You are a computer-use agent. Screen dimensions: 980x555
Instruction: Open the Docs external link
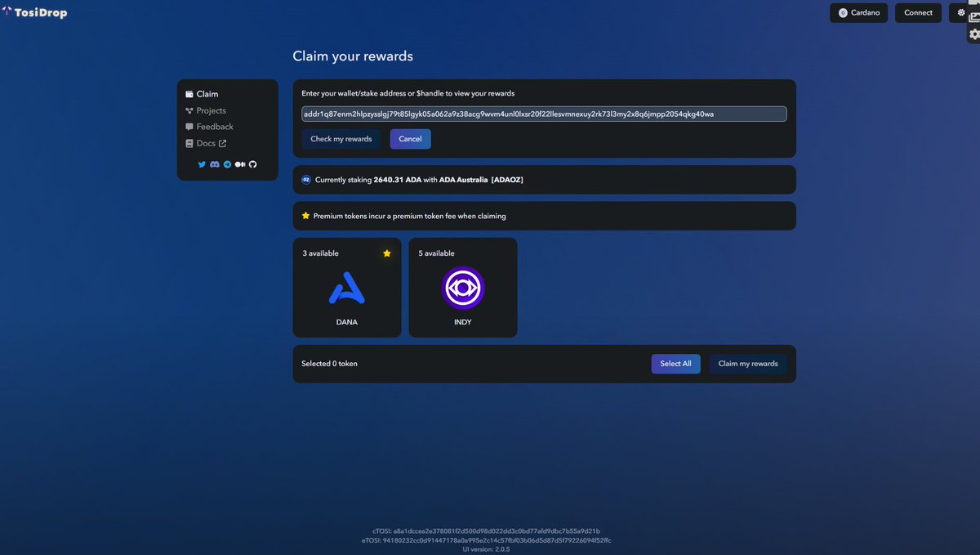[x=205, y=143]
